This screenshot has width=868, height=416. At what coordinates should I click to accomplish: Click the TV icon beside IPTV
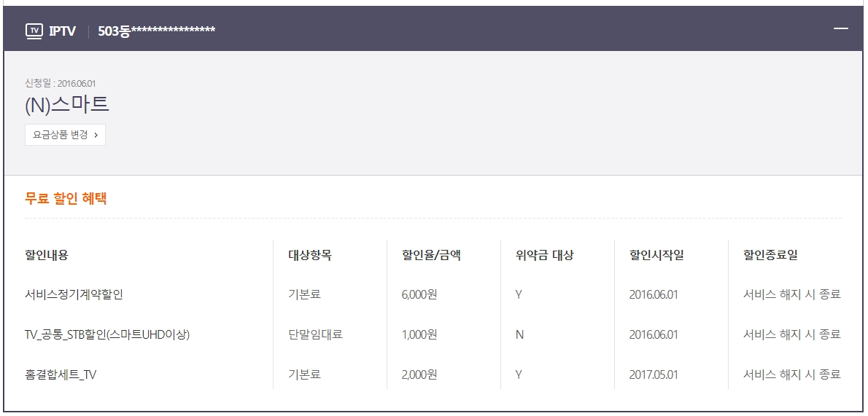click(34, 30)
